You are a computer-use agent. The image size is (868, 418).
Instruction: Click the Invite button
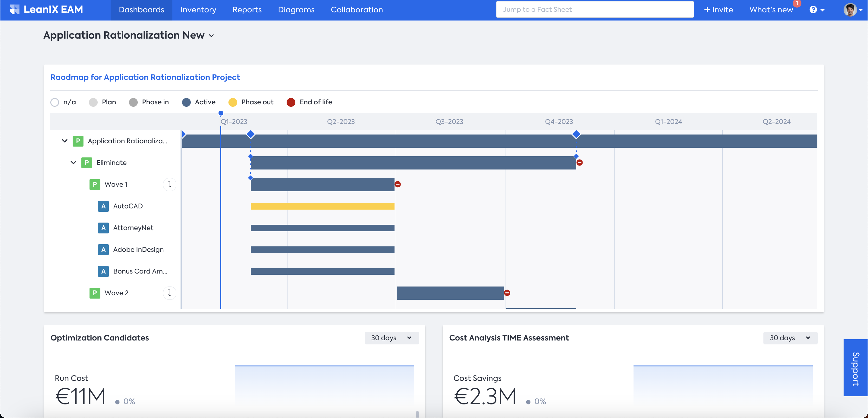click(719, 10)
